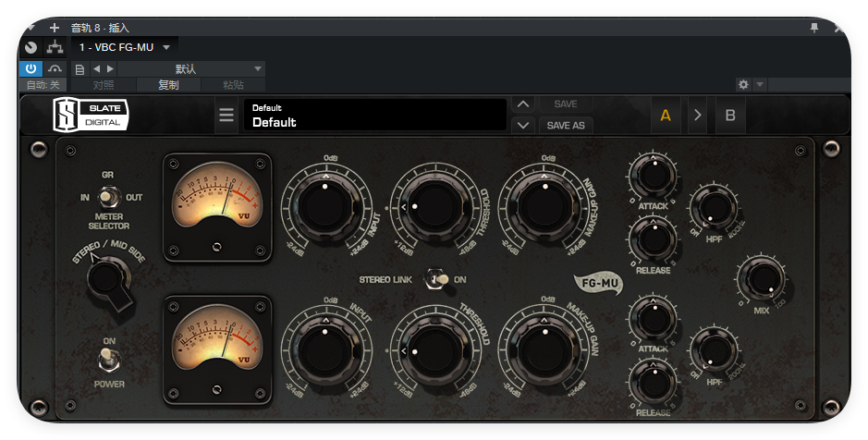Click the top channel THRESHOLD knob
This screenshot has height=440, width=868.
[x=434, y=206]
